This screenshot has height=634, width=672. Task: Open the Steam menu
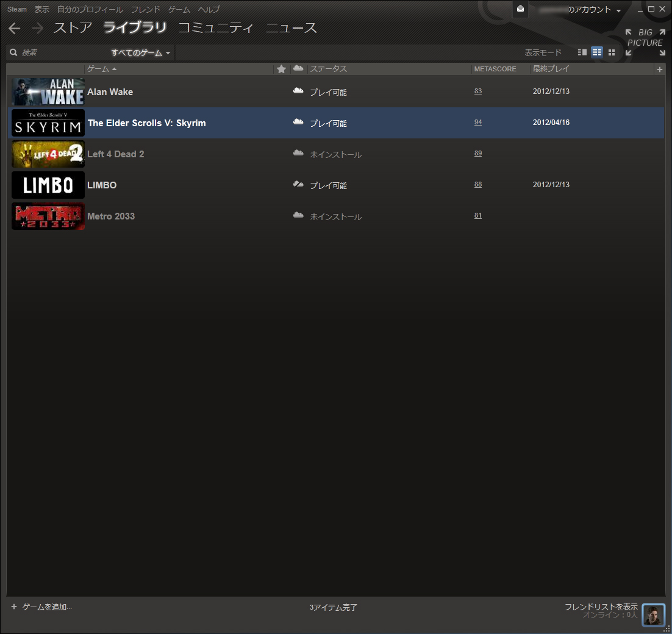pos(16,9)
